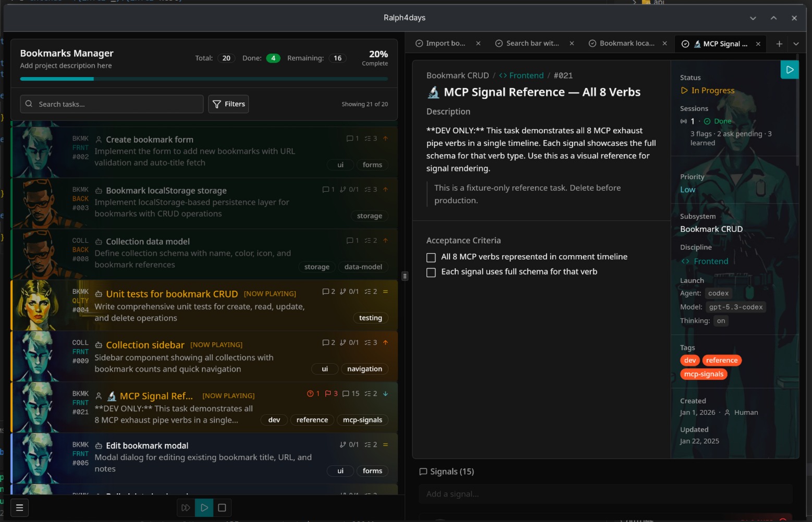812x522 pixels.
Task: Click inside the 'Add a signal...' field
Action: pos(605,494)
